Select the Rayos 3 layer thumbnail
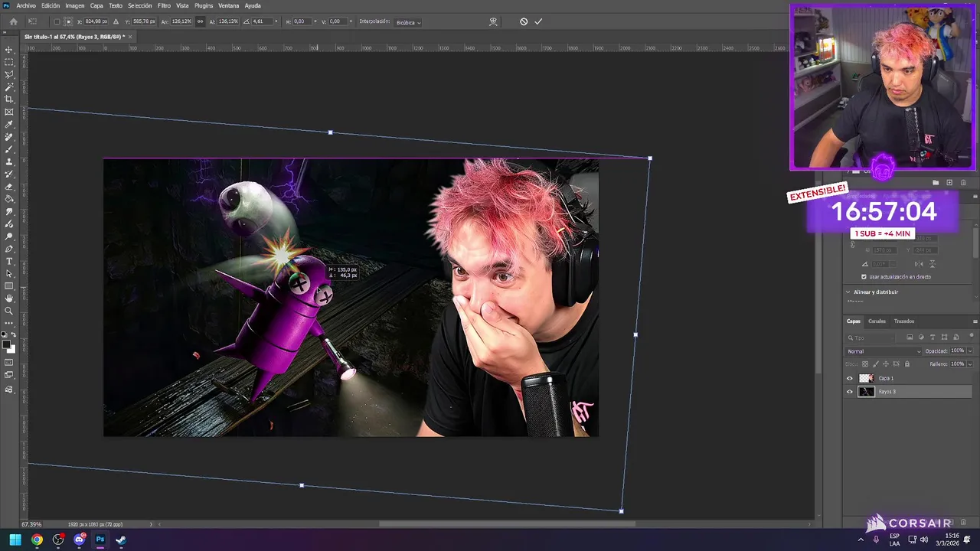 click(x=866, y=392)
